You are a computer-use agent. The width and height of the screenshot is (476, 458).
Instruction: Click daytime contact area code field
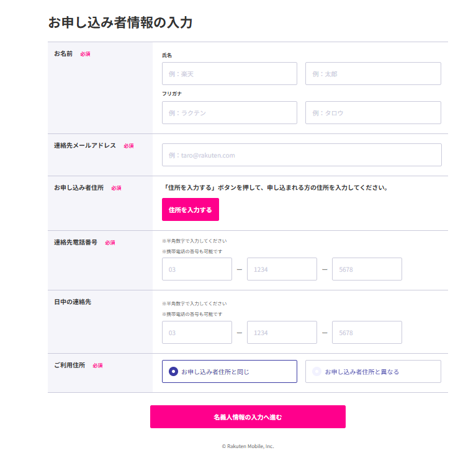point(197,333)
